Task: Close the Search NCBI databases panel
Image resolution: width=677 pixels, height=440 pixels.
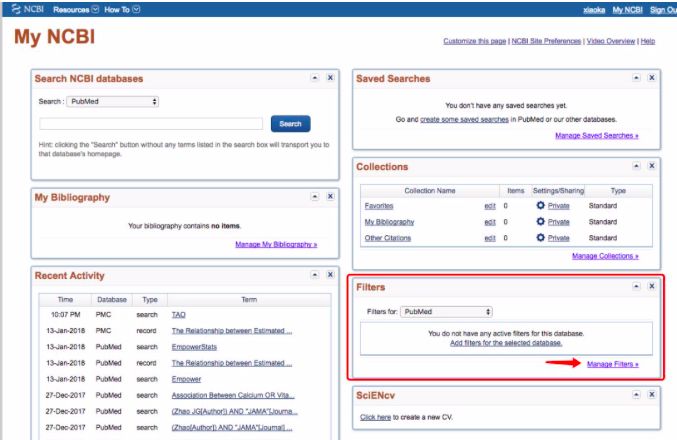Action: 330,78
